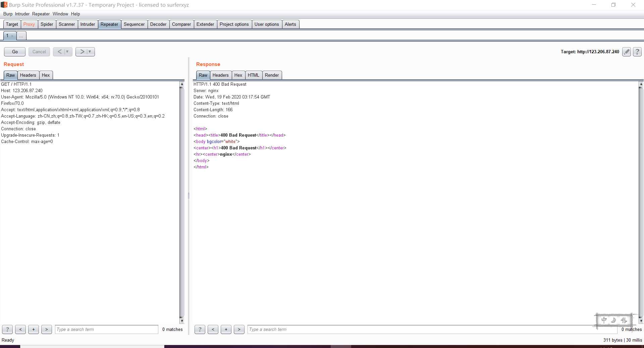Send request with Go button
The height and width of the screenshot is (348, 644).
point(15,52)
